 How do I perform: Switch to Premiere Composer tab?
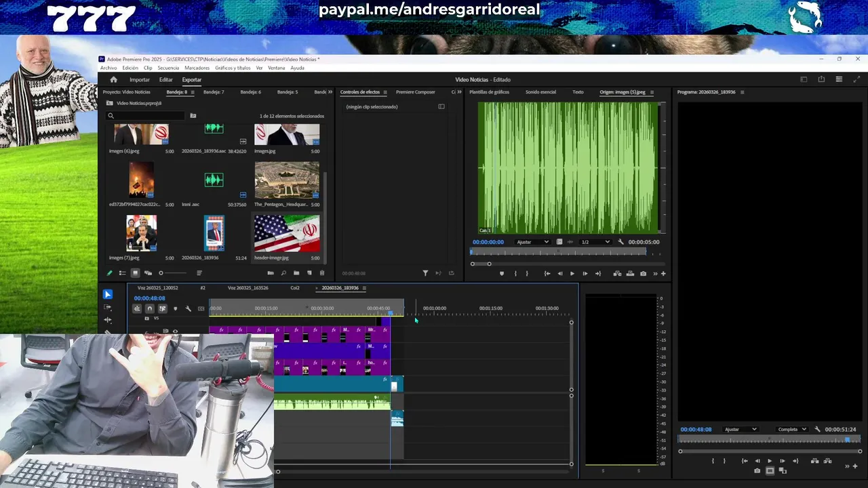[x=416, y=92]
